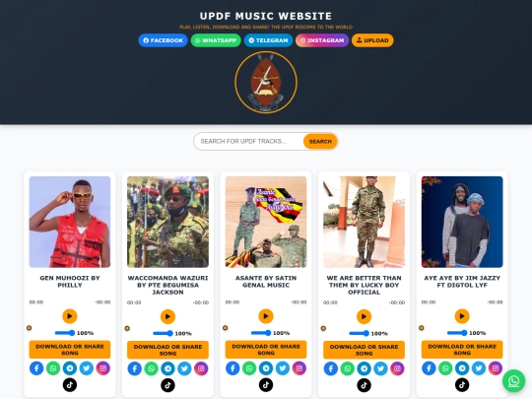Share Gen Muhoozi song on Facebook icon
This screenshot has width=532, height=399.
(x=36, y=368)
